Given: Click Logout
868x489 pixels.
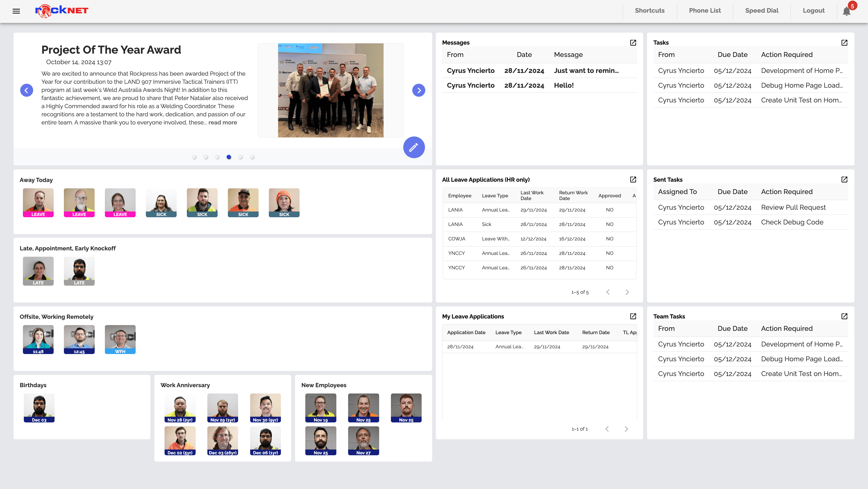Looking at the screenshot, I should tap(813, 11).
